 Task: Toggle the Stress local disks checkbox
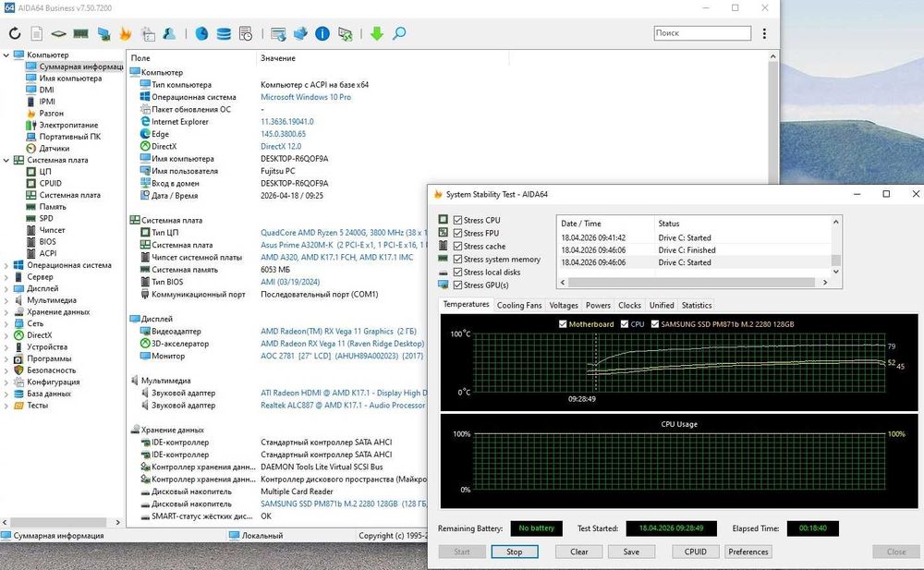(458, 272)
